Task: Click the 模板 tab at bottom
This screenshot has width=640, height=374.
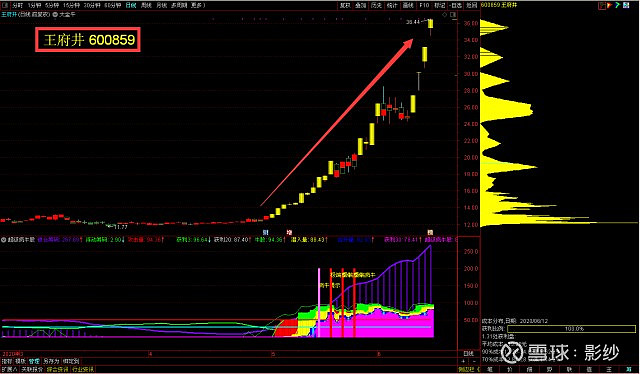Action: (20, 361)
